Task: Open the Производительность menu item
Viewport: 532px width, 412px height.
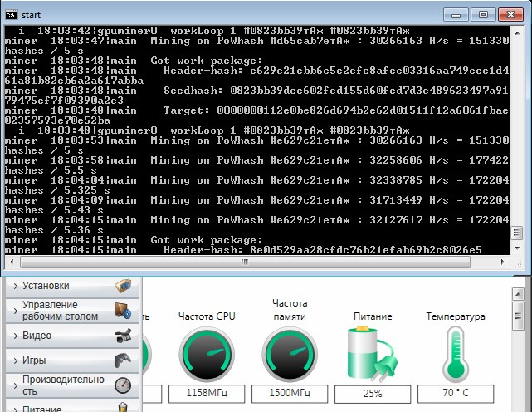Action: click(62, 385)
